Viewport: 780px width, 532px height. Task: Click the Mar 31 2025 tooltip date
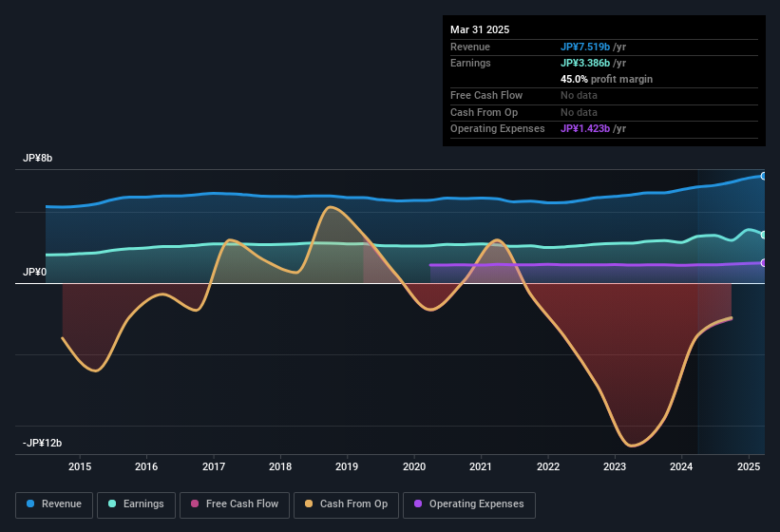pyautogui.click(x=480, y=29)
